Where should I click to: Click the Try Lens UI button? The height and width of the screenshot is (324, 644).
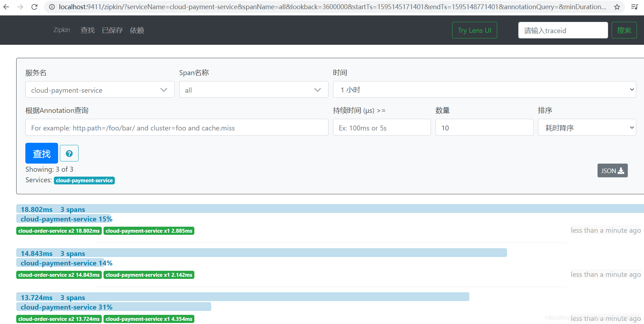[474, 30]
